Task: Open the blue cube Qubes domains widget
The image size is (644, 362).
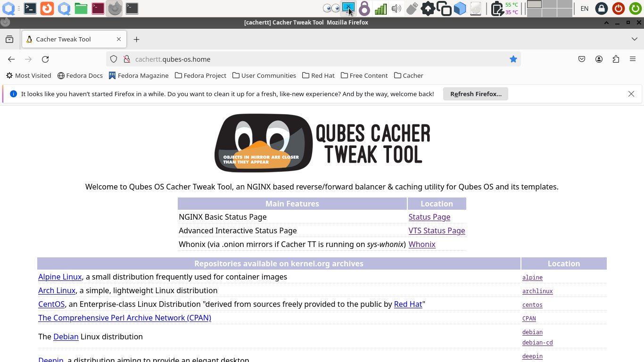Action: pyautogui.click(x=460, y=8)
